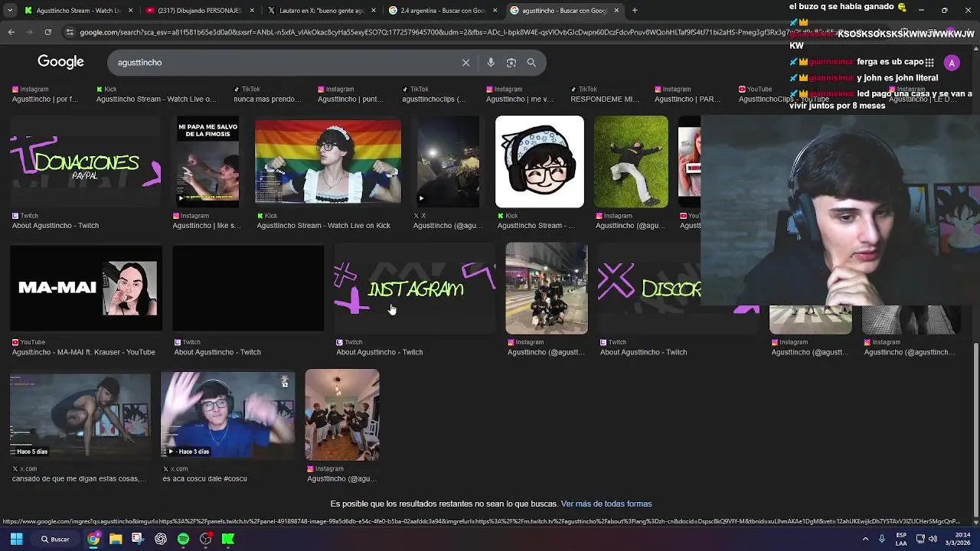
Task: Click into the agusttincho search field
Action: click(x=283, y=63)
